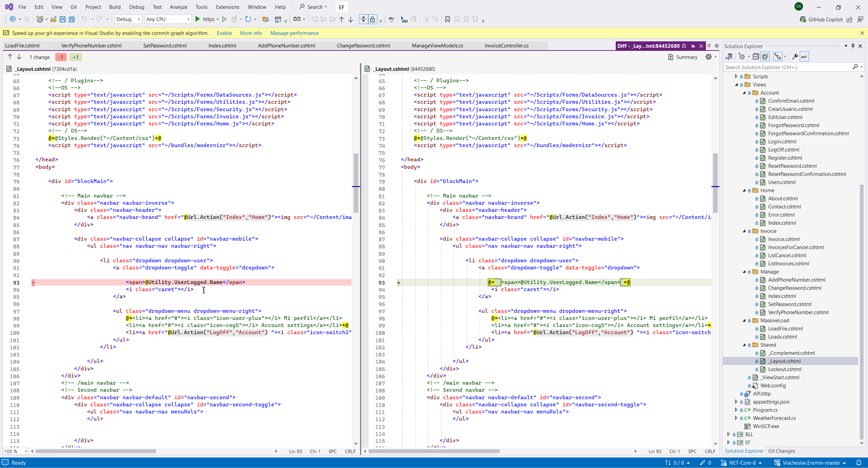868x468 pixels.
Task: Toggle Preview Selected Items in Solution Explorer
Action: point(804,57)
